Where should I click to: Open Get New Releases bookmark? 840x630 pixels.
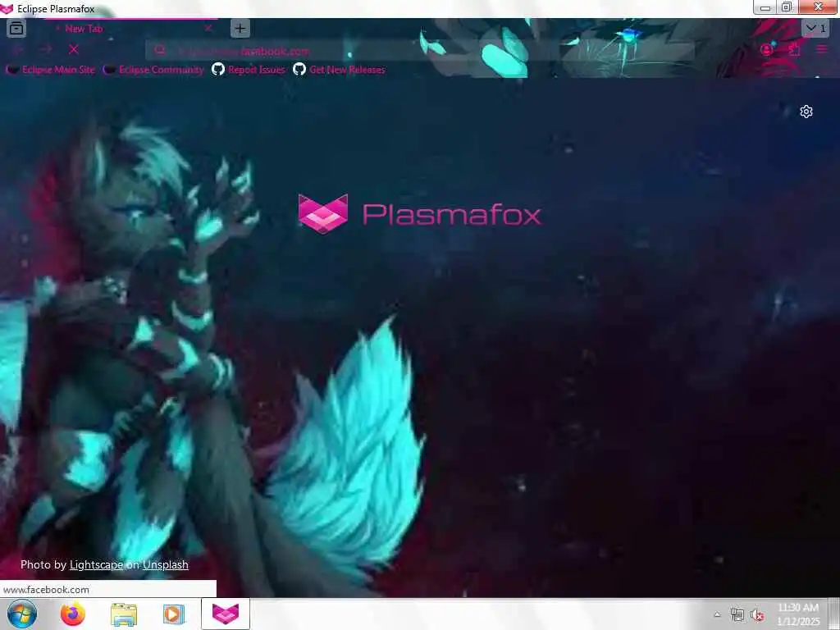tap(340, 70)
